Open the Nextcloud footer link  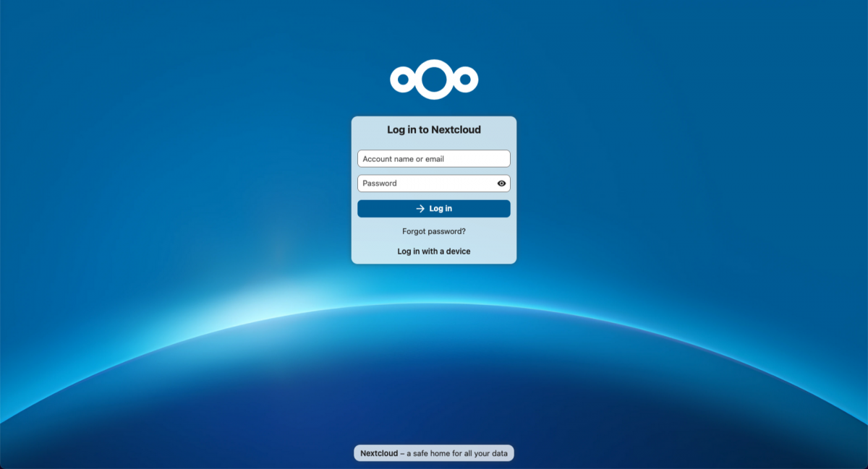pyautogui.click(x=379, y=454)
